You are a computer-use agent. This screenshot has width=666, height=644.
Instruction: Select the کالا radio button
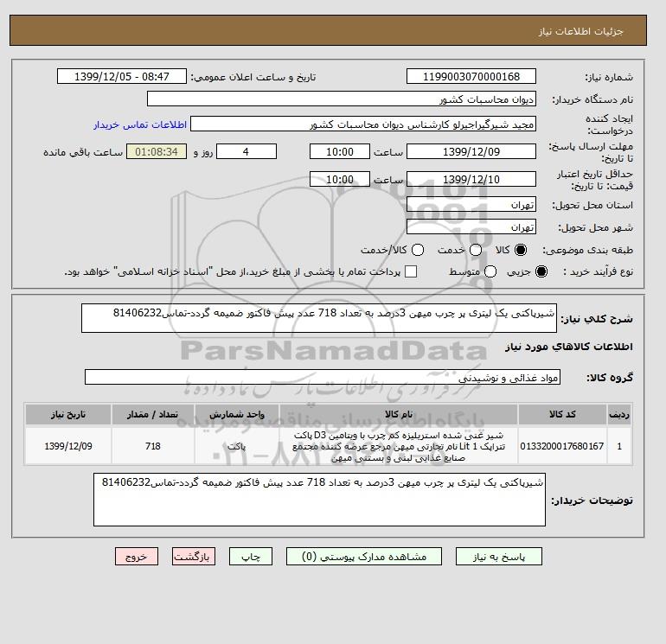click(x=521, y=250)
